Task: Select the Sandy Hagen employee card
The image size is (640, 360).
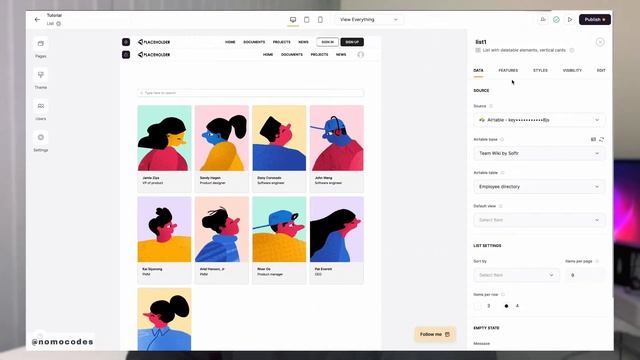Action: [222, 149]
